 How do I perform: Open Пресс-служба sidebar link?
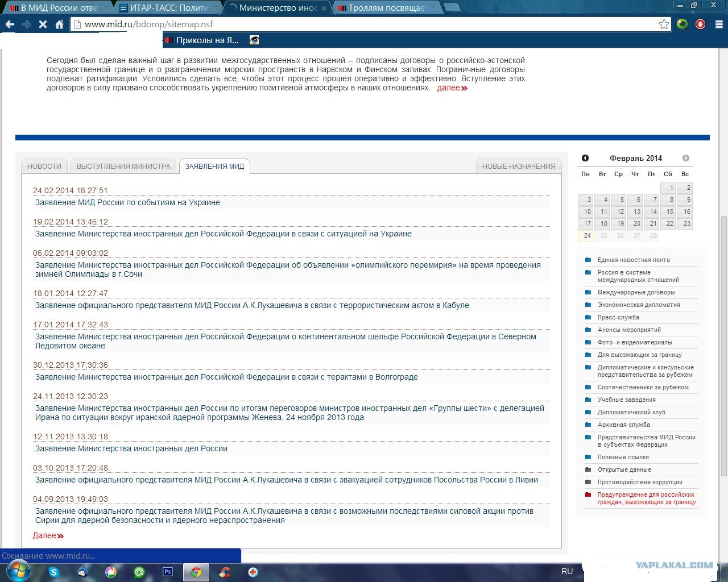click(618, 317)
